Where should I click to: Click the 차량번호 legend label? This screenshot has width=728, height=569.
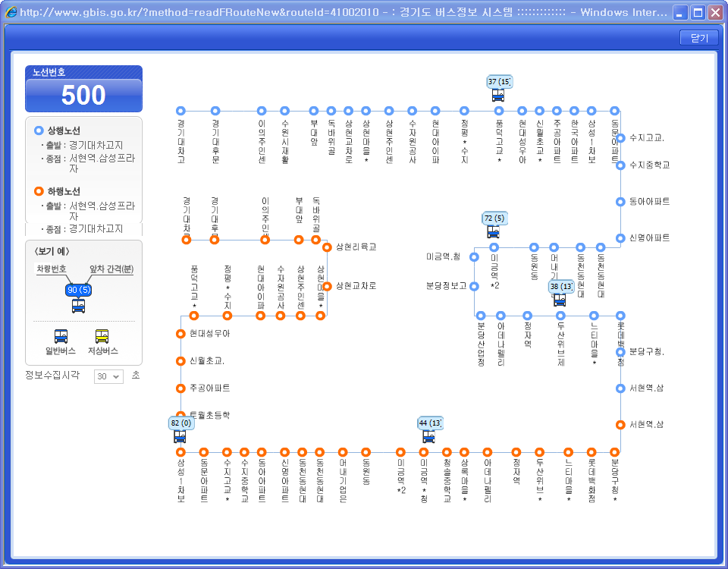[52, 269]
